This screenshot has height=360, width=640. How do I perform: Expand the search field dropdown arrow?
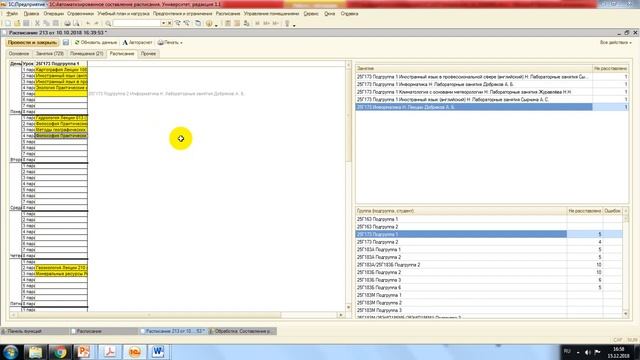click(x=163, y=23)
